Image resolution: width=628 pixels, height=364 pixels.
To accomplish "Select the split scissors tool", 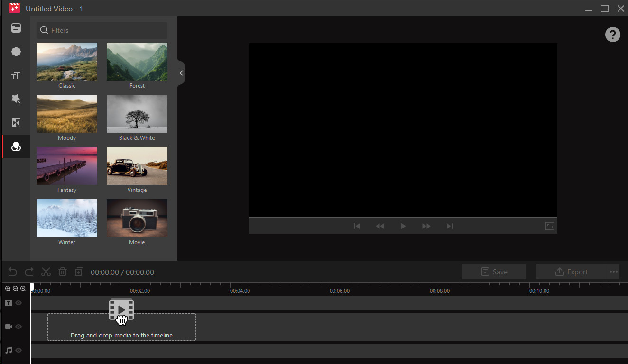I will coord(46,272).
